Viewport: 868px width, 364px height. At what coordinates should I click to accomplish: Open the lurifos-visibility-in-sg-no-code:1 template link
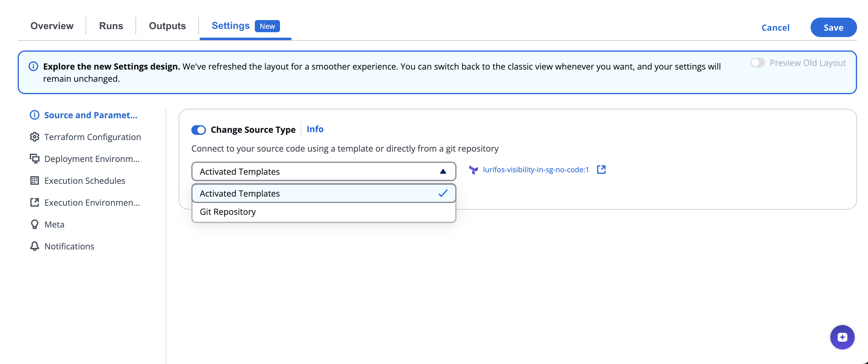click(536, 170)
